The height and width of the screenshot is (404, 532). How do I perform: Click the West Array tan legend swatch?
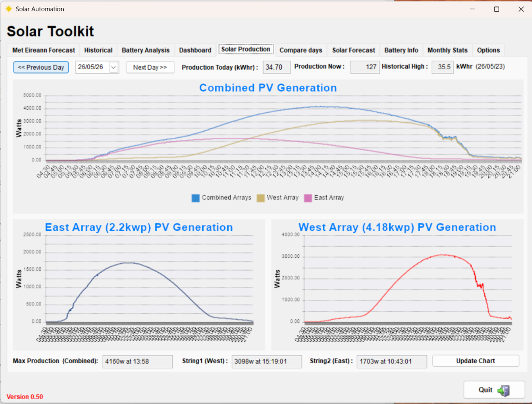tap(261, 198)
